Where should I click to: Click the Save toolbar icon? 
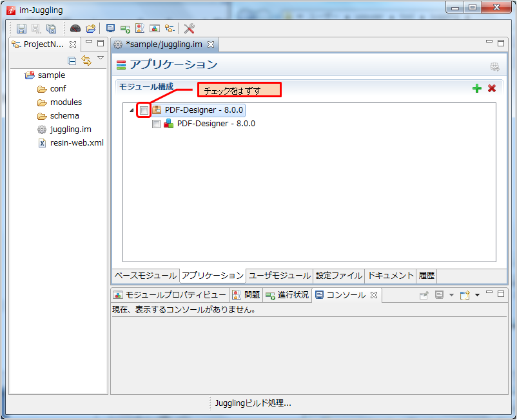point(21,28)
